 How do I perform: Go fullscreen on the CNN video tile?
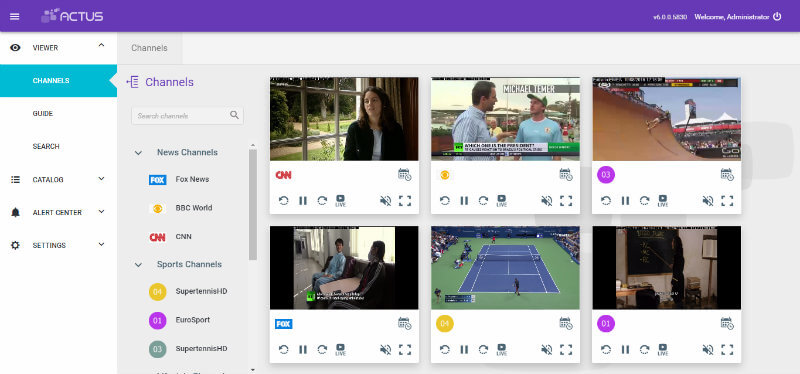405,201
